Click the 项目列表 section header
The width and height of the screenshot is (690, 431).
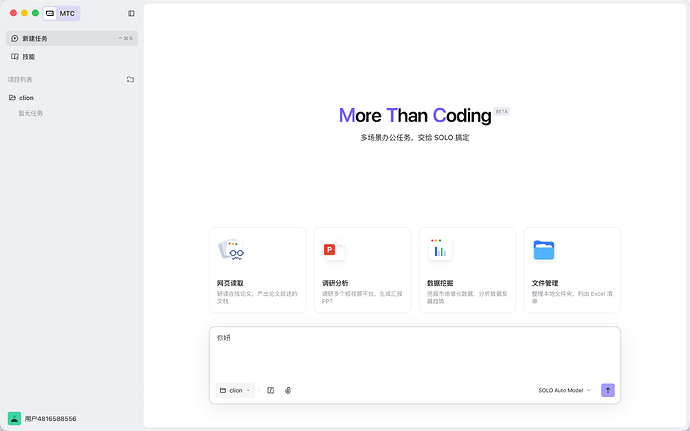coord(20,79)
